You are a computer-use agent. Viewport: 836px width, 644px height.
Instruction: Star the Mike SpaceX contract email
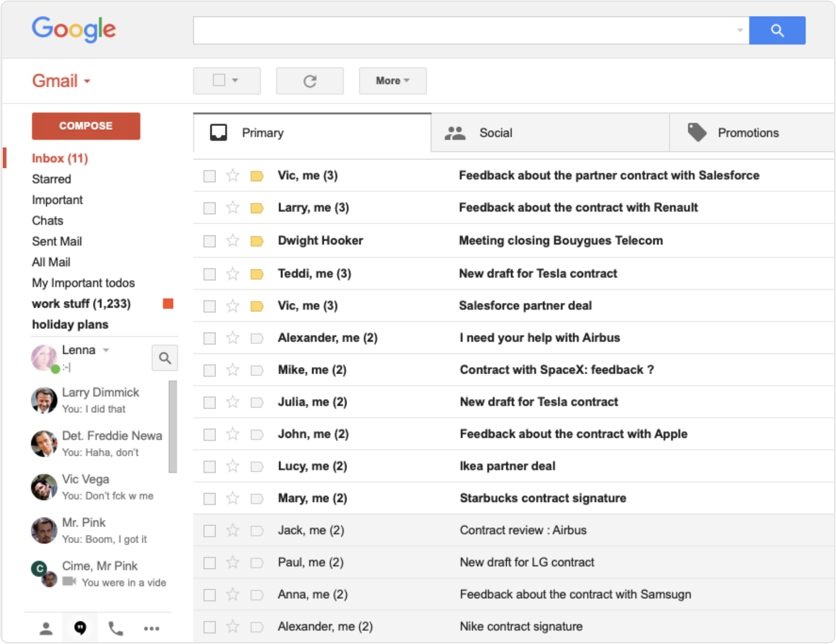tap(232, 369)
